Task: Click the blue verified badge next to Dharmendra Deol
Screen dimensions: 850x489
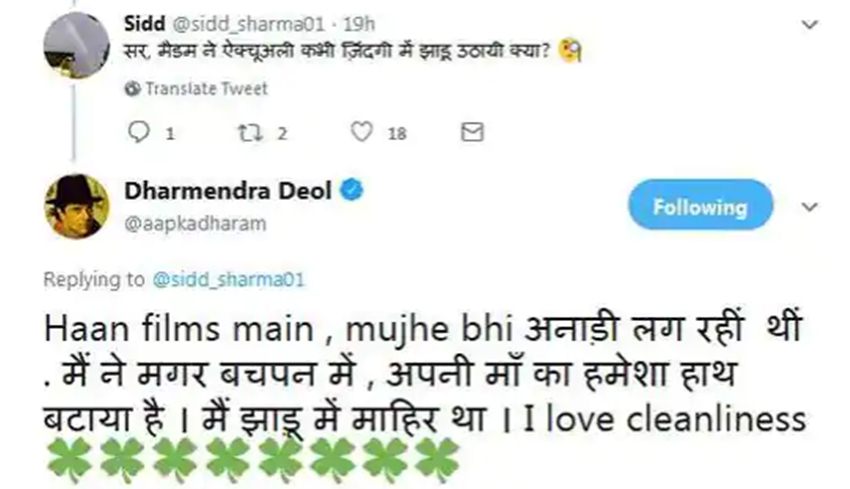Action: [350, 190]
